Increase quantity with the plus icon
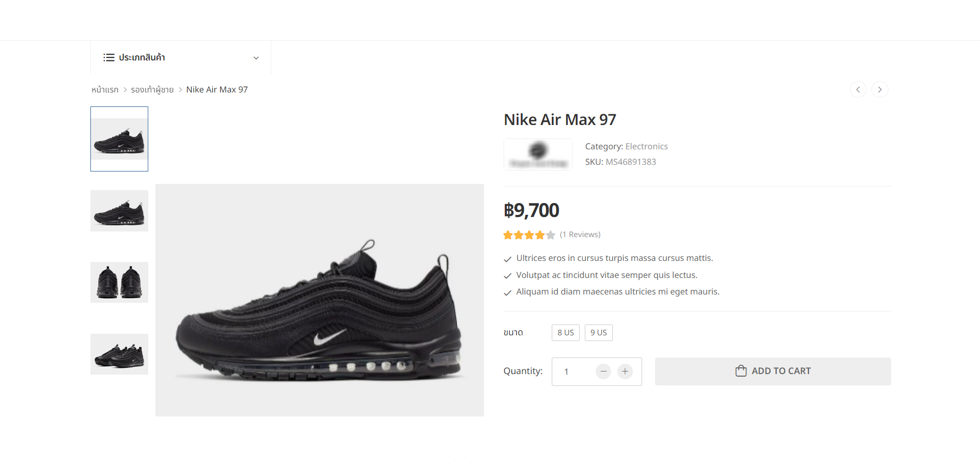980x465 pixels. pos(625,371)
